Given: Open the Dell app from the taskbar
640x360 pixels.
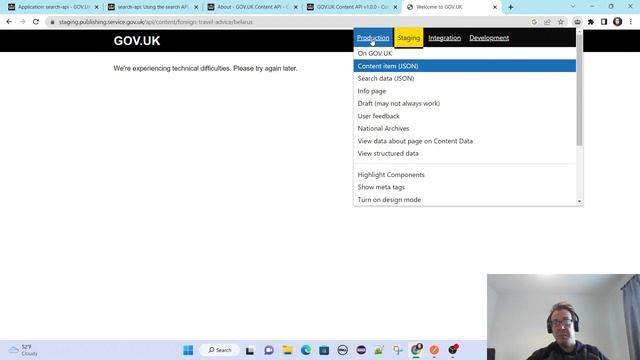Looking at the screenshot, I should pyautogui.click(x=342, y=350).
